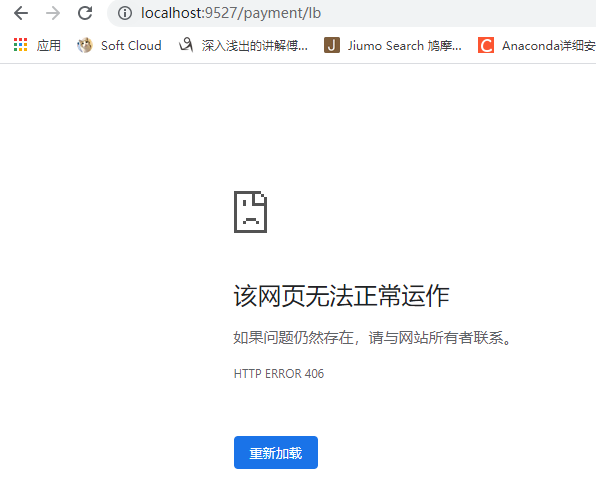Open the Soft Cloud bookmark

click(x=131, y=46)
